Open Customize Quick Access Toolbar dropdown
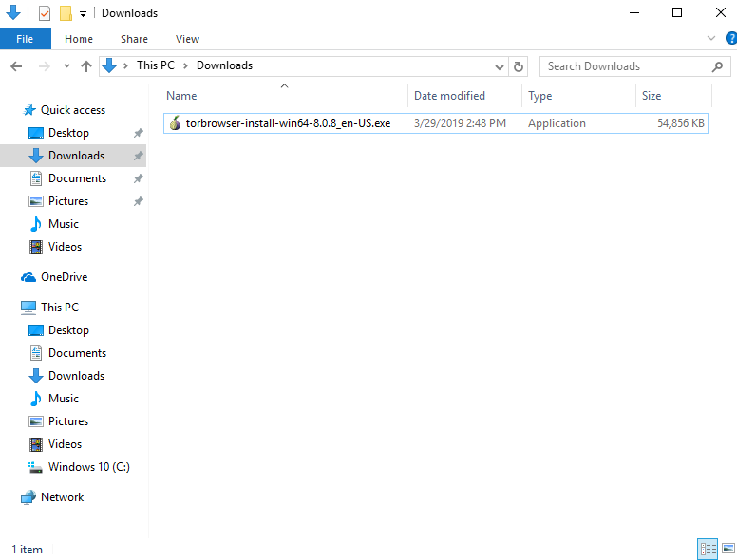737x560 pixels. point(83,14)
